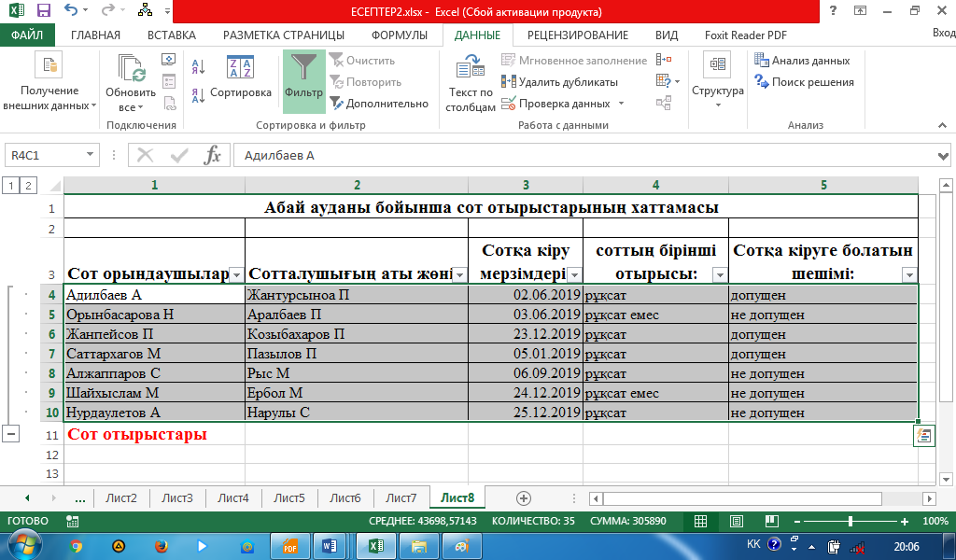Collapse the ribbon arrow
This screenshot has width=956, height=560.
[x=943, y=125]
